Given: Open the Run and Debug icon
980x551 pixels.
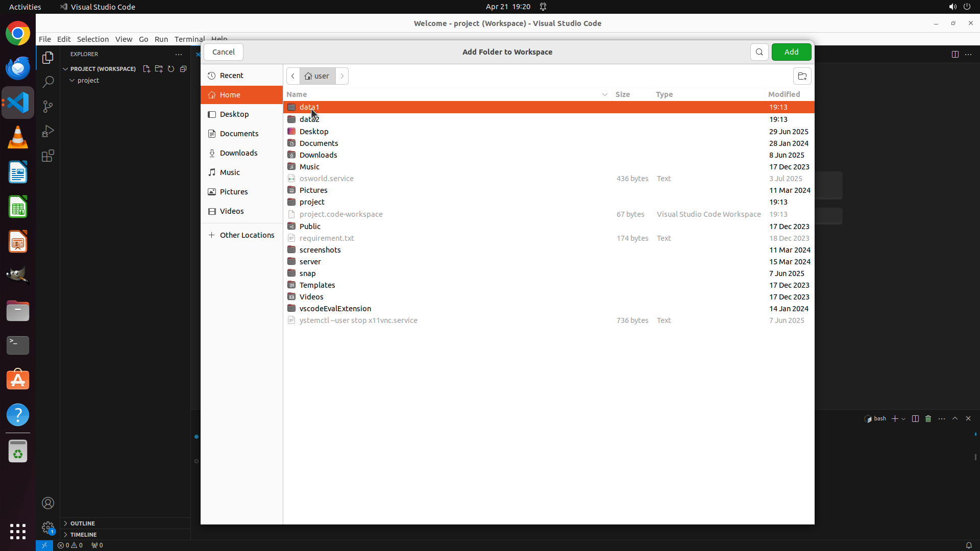Looking at the screenshot, I should click(x=48, y=132).
